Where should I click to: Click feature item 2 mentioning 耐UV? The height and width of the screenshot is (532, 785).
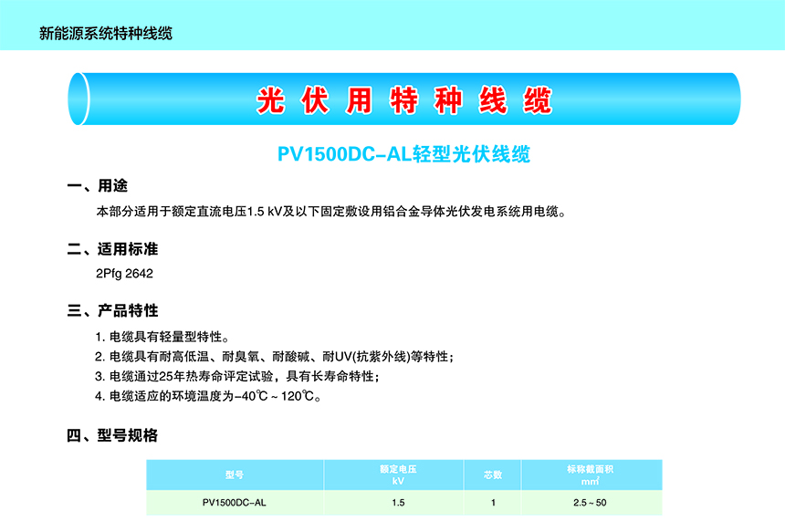[x=274, y=357]
